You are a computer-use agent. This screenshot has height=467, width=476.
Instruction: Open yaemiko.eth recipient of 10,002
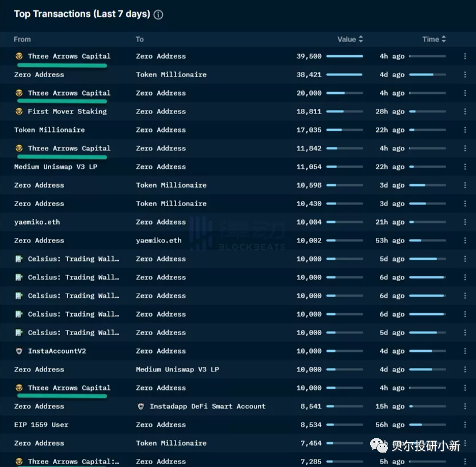click(x=159, y=241)
